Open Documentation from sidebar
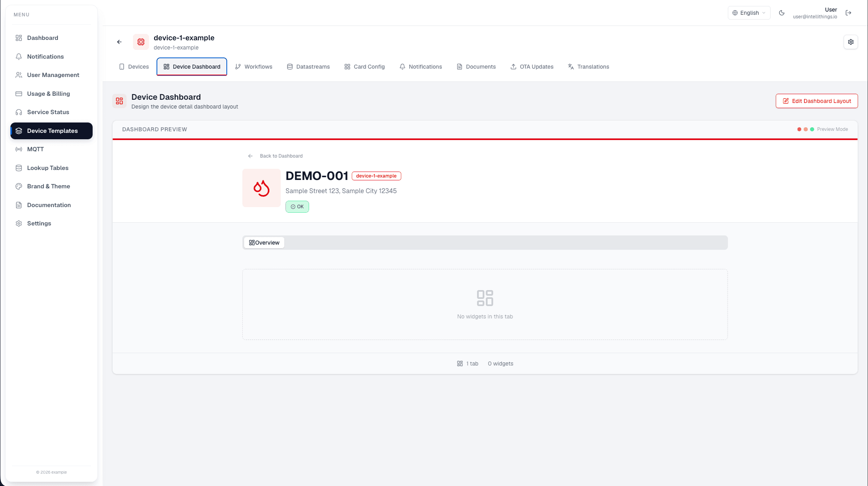 point(52,205)
